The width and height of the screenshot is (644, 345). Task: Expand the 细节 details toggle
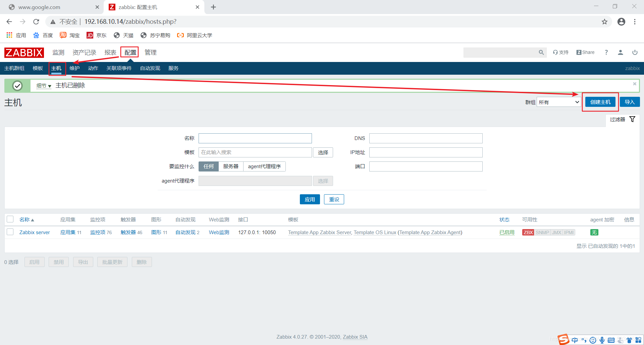(x=44, y=86)
